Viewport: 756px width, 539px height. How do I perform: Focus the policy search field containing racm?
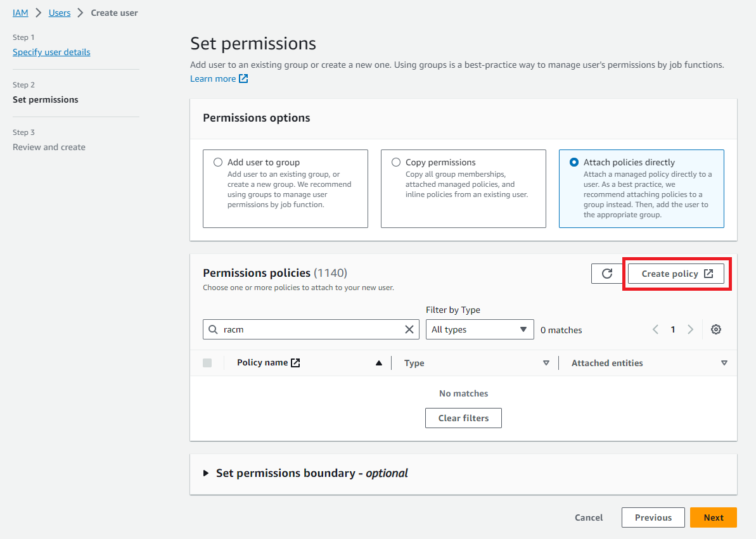click(311, 329)
